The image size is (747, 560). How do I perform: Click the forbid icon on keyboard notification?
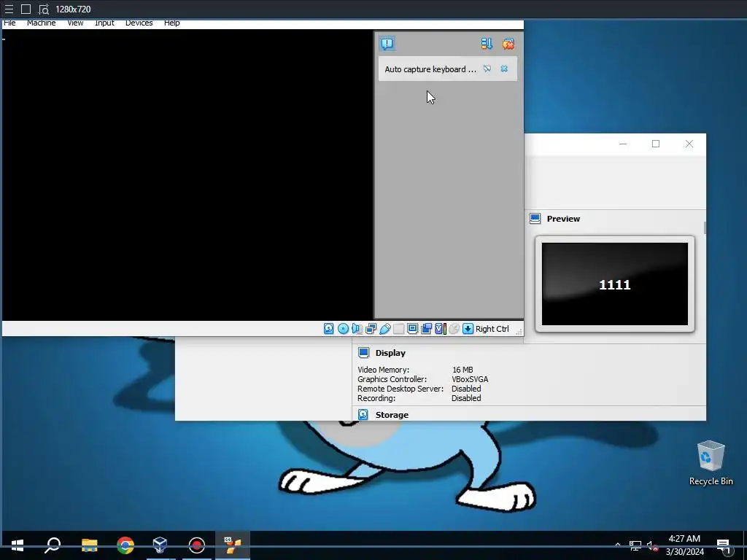(x=487, y=69)
